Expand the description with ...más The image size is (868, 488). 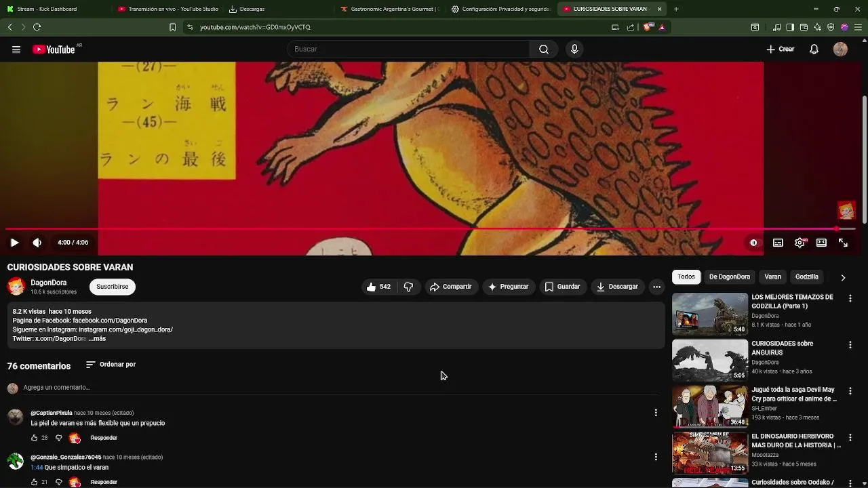tap(97, 339)
